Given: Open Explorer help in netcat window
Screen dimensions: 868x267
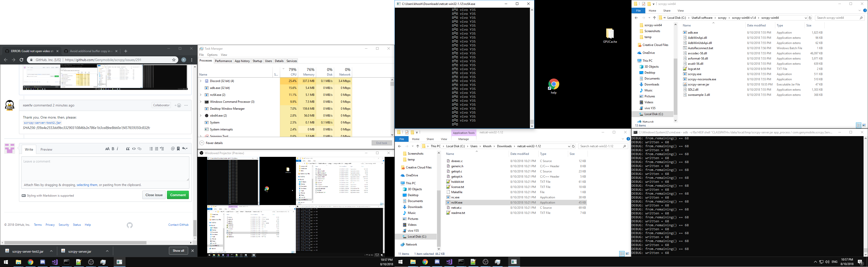Looking at the screenshot, I should point(628,139).
